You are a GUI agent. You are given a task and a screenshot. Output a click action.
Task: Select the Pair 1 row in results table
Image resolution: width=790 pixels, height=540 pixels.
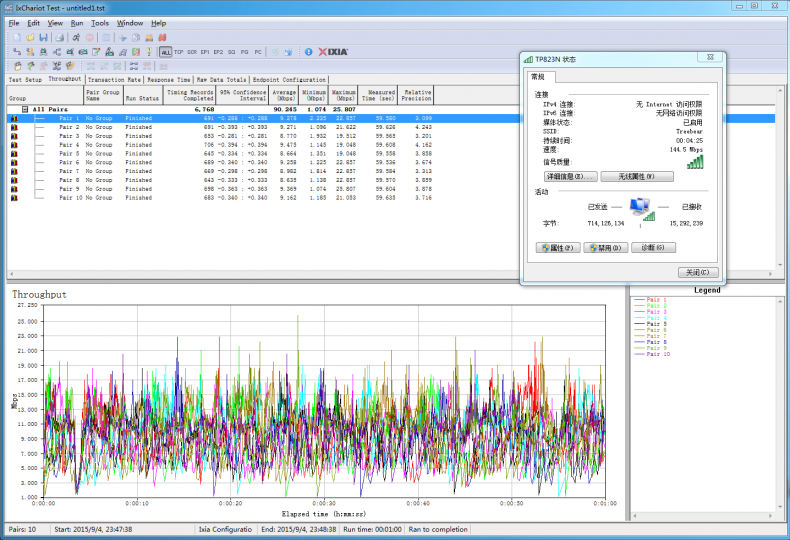pos(264,118)
